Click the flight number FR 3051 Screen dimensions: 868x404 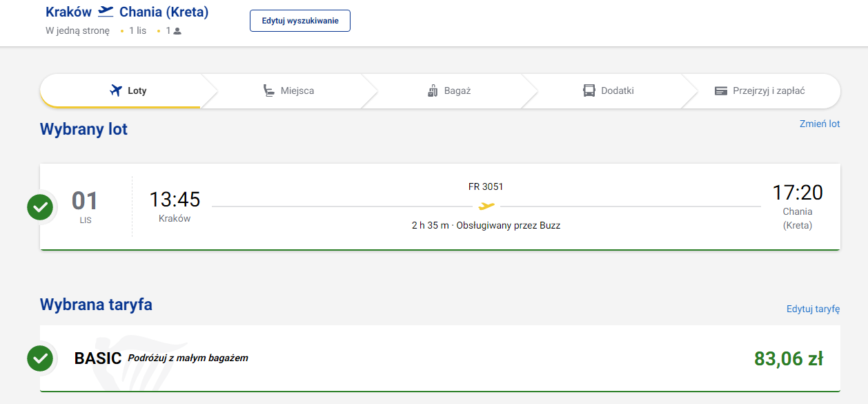[x=486, y=186]
